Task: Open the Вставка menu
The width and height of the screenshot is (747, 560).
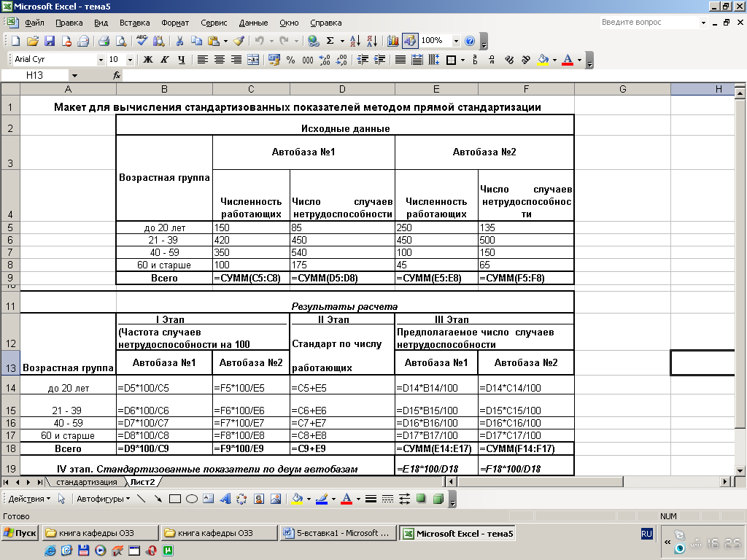Action: point(134,23)
